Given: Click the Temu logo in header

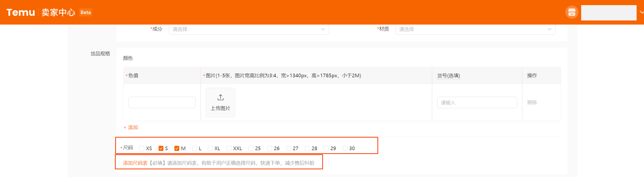Looking at the screenshot, I should click(21, 12).
